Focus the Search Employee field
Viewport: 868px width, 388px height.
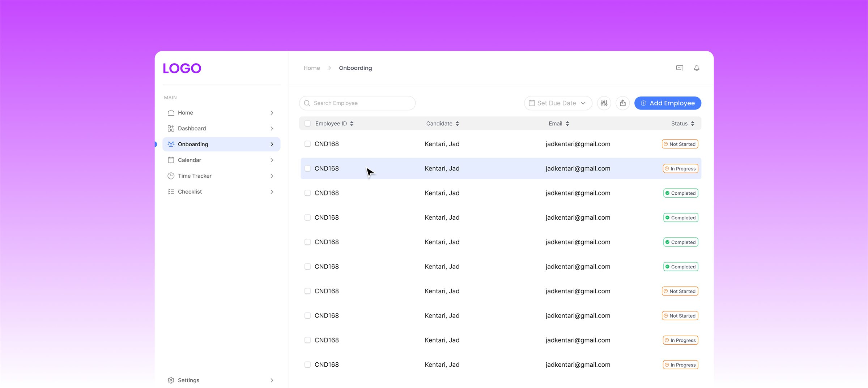coord(357,103)
